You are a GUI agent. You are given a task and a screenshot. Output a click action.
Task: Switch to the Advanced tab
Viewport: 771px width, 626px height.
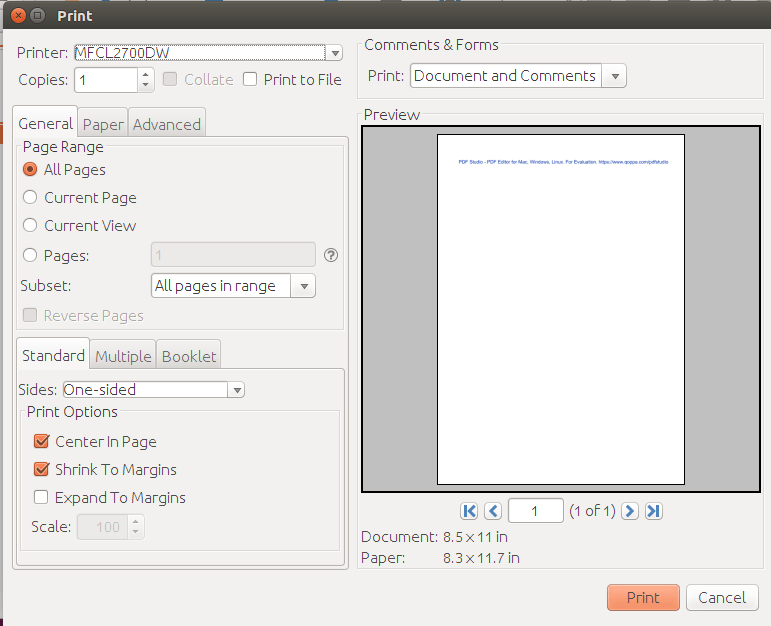pos(167,124)
